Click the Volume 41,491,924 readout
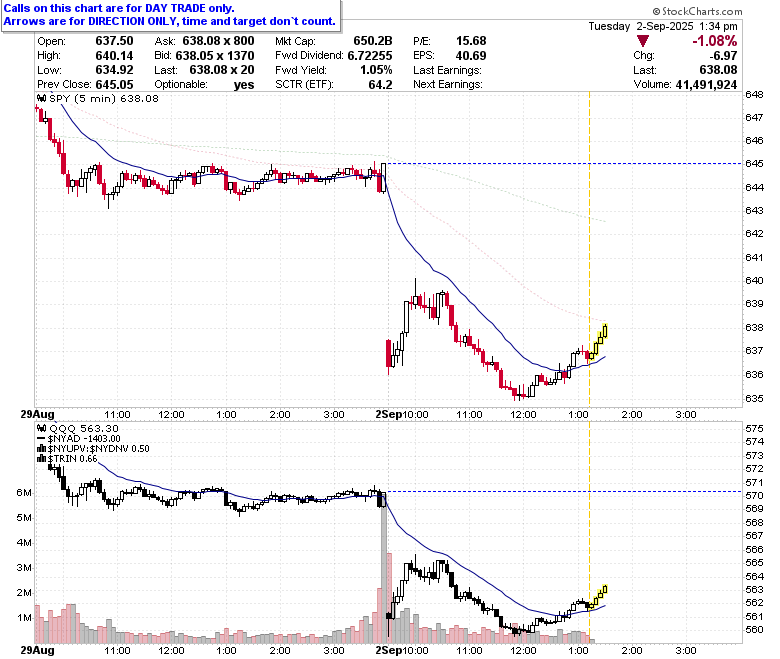 coord(685,85)
